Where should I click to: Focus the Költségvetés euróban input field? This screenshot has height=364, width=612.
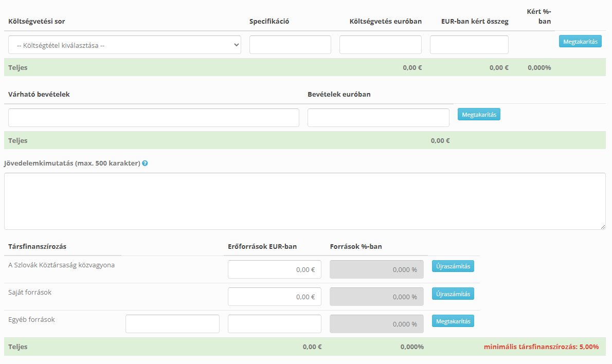(380, 45)
